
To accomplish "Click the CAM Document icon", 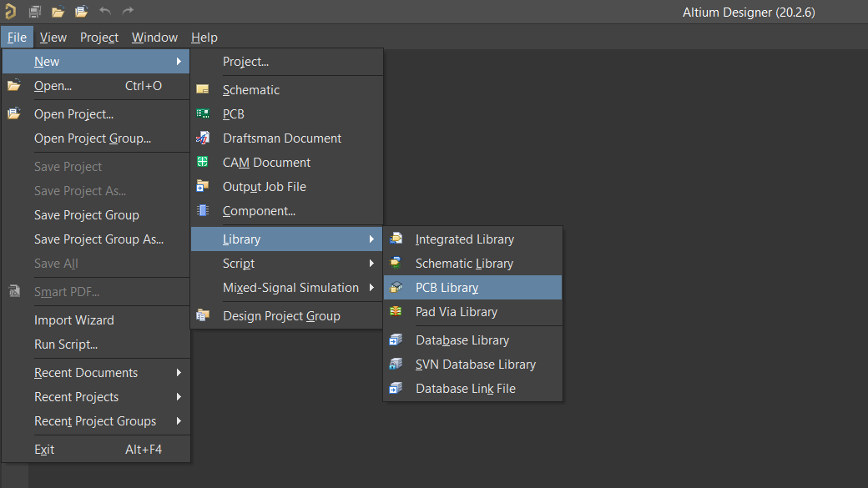I will (203, 163).
